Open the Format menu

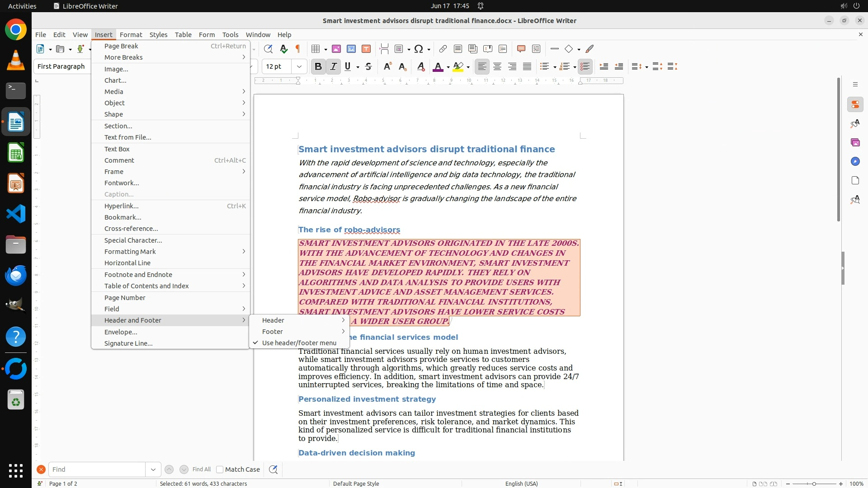click(131, 35)
